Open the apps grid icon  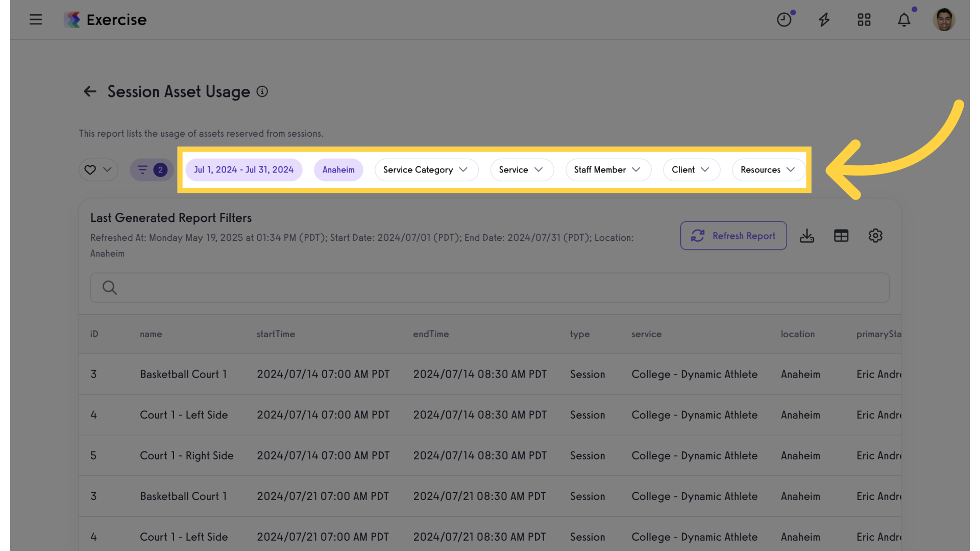click(x=864, y=20)
